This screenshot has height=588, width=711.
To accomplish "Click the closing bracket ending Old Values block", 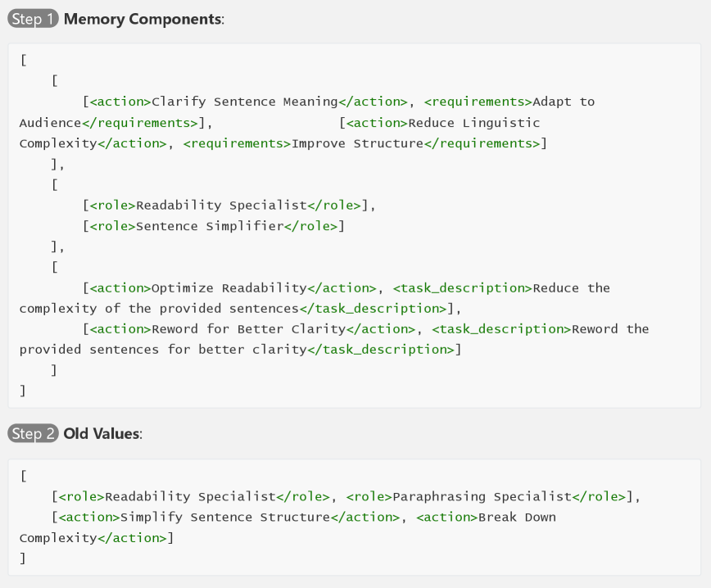I will [x=23, y=558].
